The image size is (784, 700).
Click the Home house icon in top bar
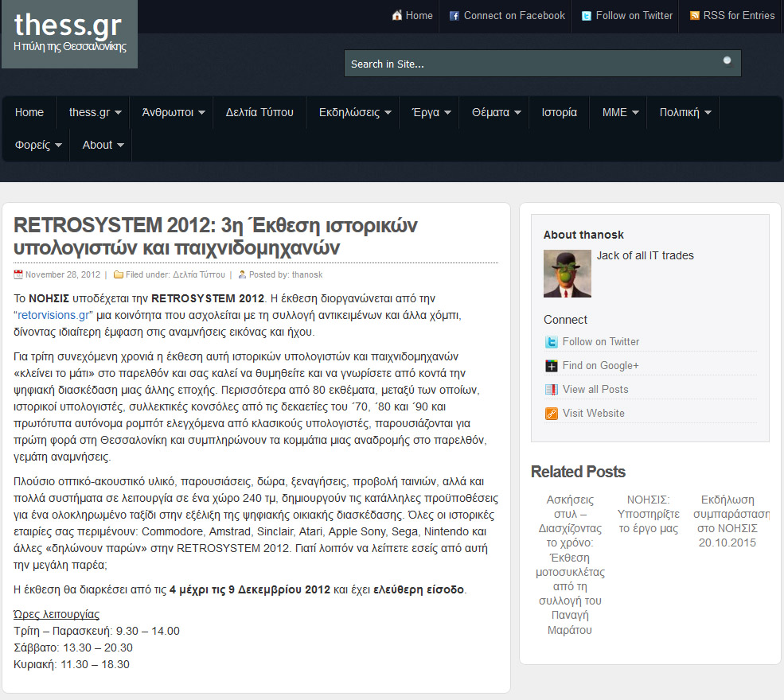tap(397, 16)
